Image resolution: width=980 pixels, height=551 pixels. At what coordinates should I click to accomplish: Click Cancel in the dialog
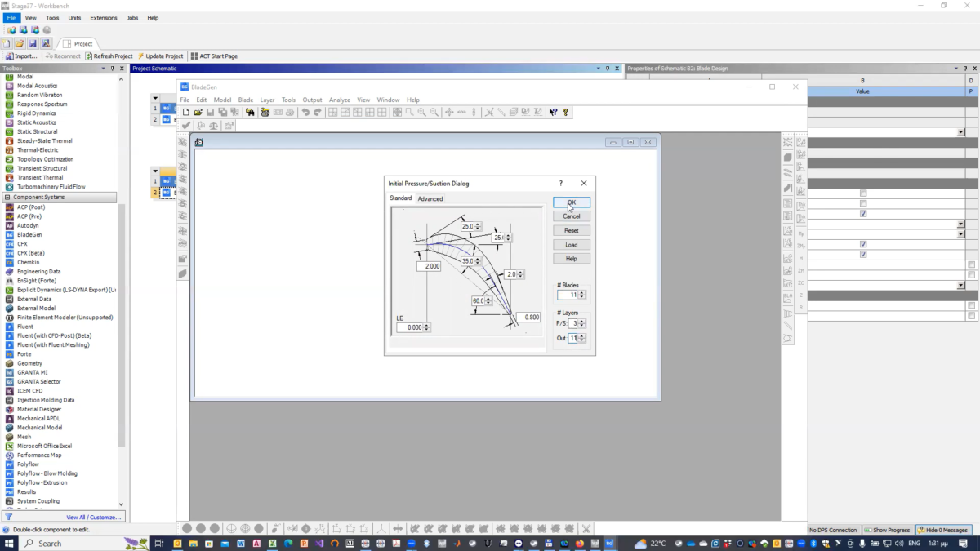click(x=572, y=216)
